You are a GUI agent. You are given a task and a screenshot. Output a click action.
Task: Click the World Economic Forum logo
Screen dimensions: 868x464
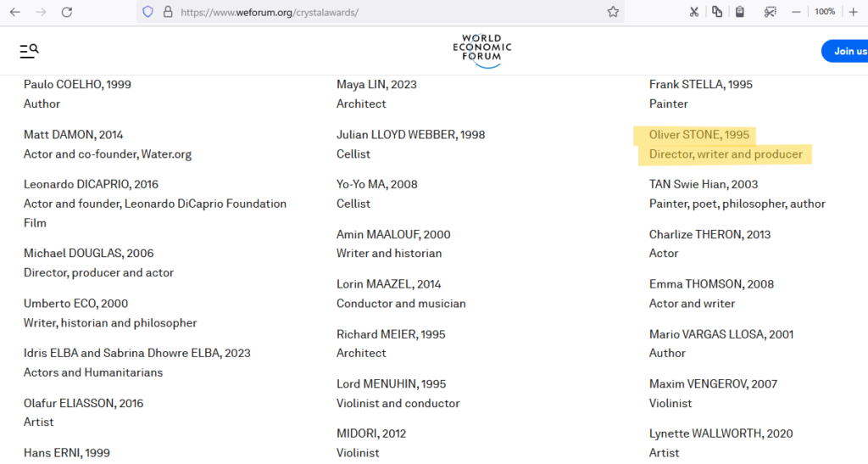[481, 51]
